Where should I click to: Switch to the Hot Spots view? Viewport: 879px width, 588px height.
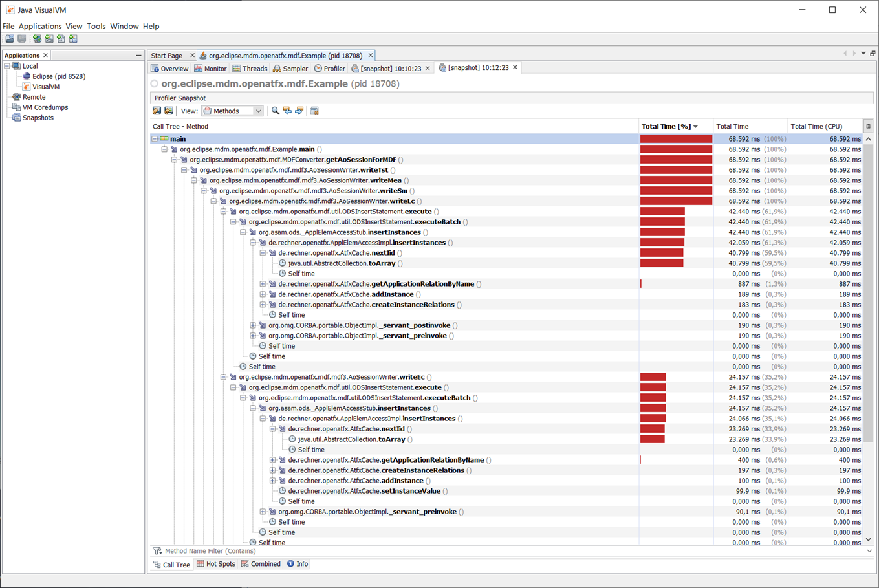pos(215,564)
